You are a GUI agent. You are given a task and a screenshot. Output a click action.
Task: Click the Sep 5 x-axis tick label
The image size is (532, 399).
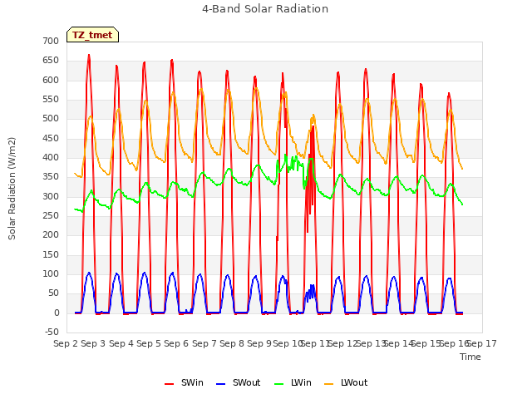(149, 343)
